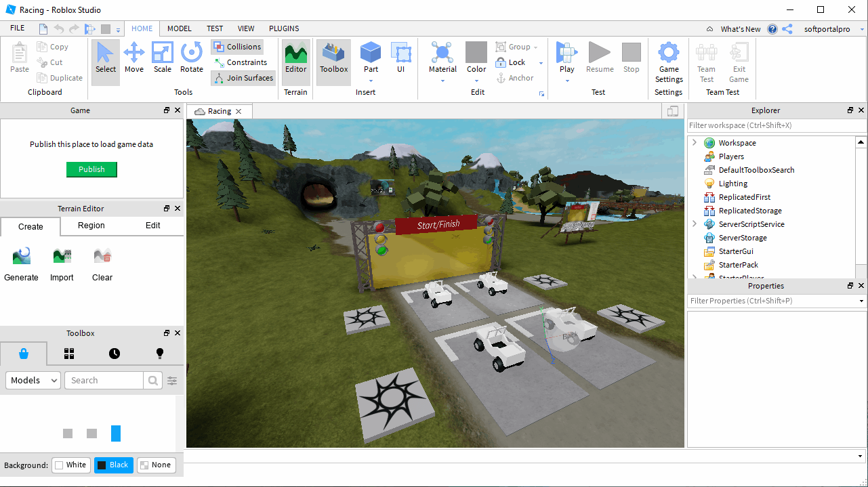Click the Toolbox search magnifier

pos(153,381)
